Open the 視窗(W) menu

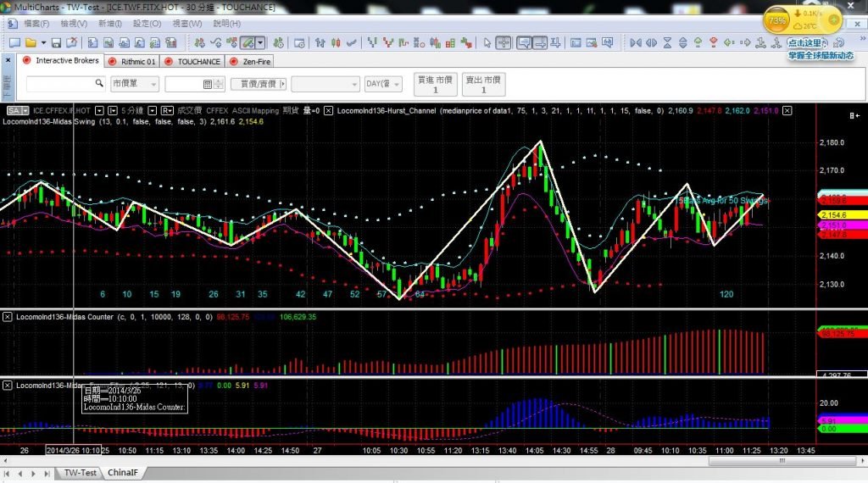(x=187, y=24)
